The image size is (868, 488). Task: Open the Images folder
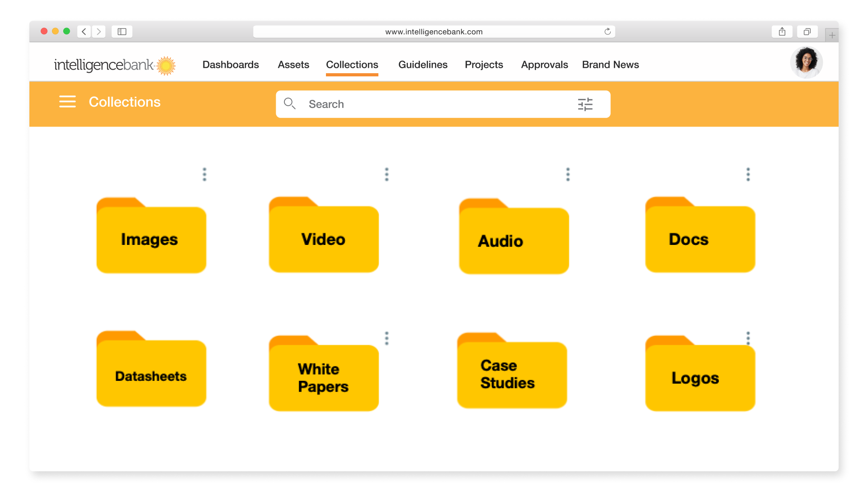pyautogui.click(x=151, y=235)
